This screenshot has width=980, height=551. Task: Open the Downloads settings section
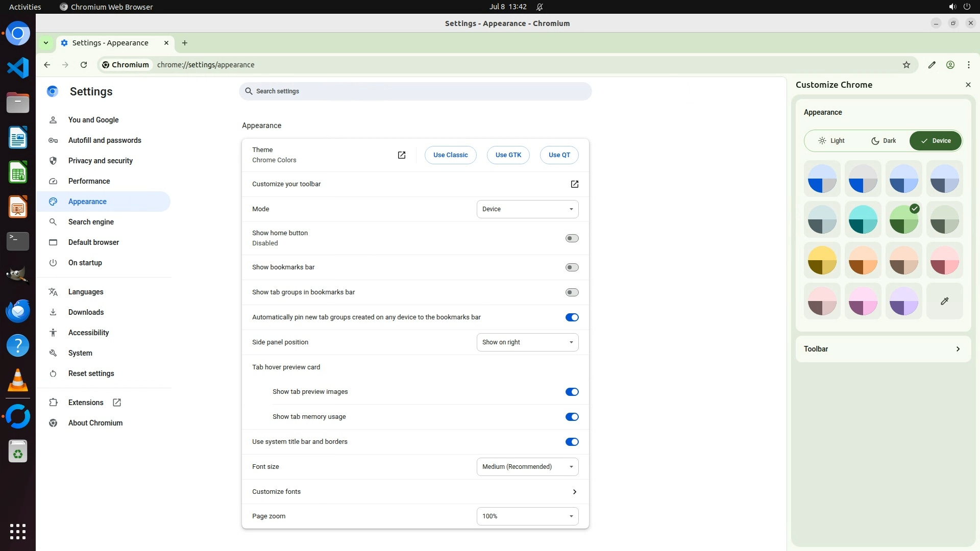click(x=86, y=312)
